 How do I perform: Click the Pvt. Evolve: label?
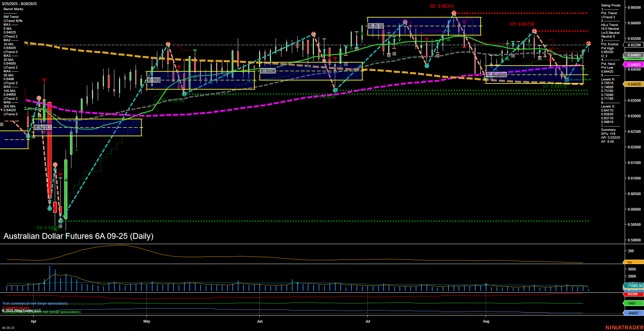[610, 44]
